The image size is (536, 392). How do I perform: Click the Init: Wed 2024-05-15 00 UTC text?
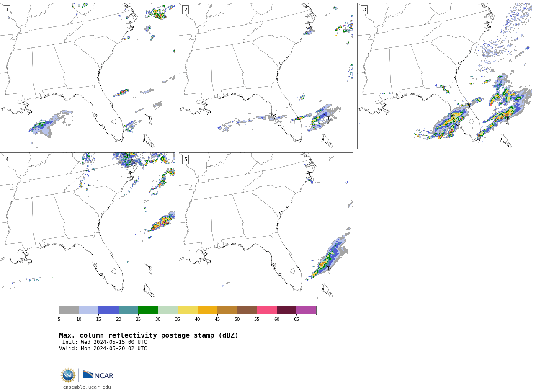[105, 342]
